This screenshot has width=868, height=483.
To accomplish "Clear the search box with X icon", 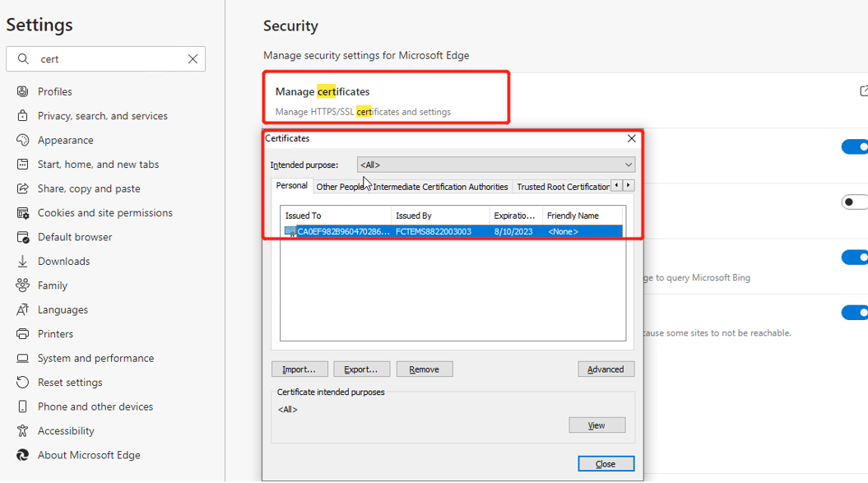I will (x=193, y=59).
